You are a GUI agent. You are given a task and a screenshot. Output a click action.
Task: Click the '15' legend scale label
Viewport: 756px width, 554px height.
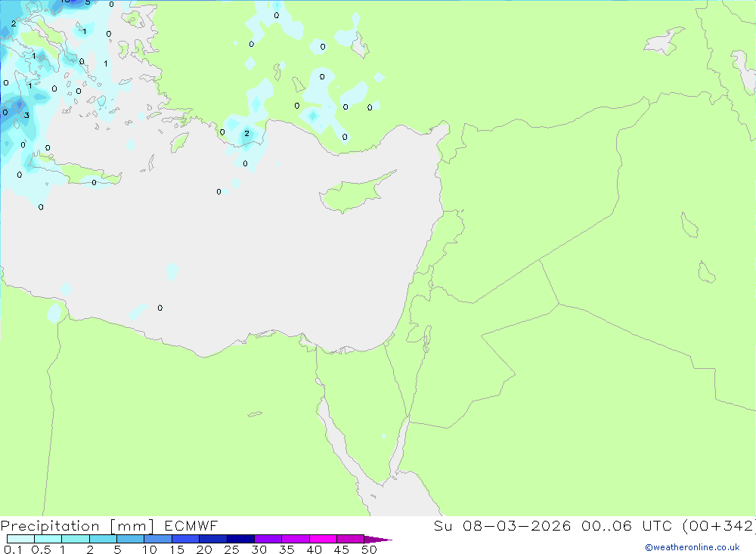(177, 549)
